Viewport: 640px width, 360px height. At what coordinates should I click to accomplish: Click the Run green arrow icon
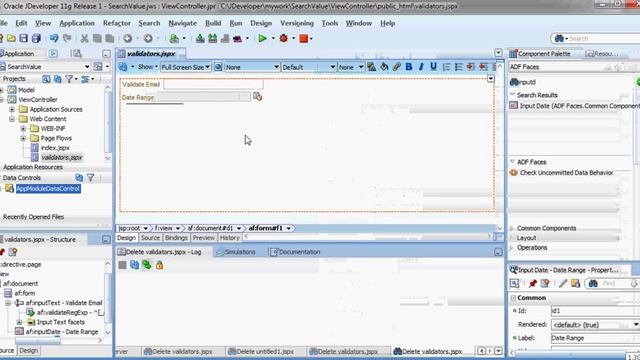pos(262,38)
